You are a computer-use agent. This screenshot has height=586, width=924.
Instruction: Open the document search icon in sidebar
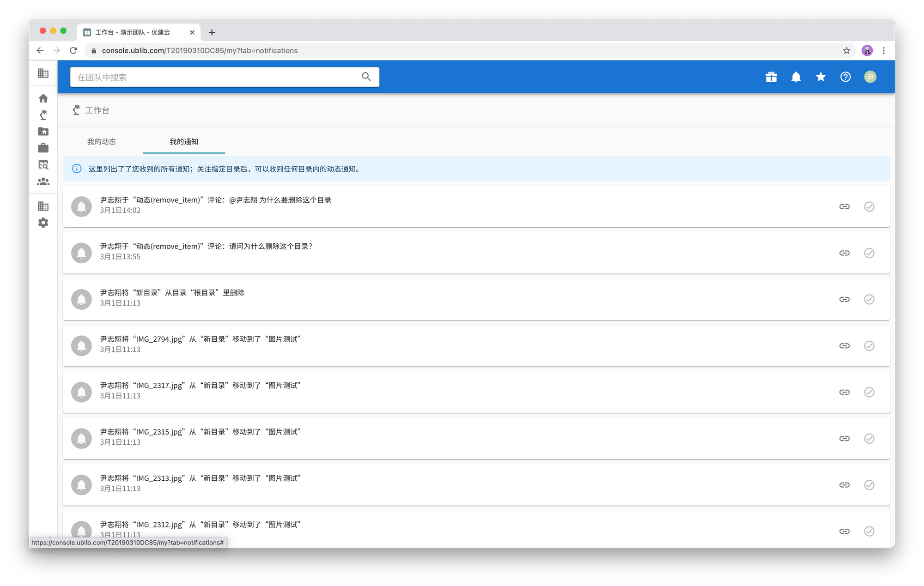pyautogui.click(x=43, y=165)
